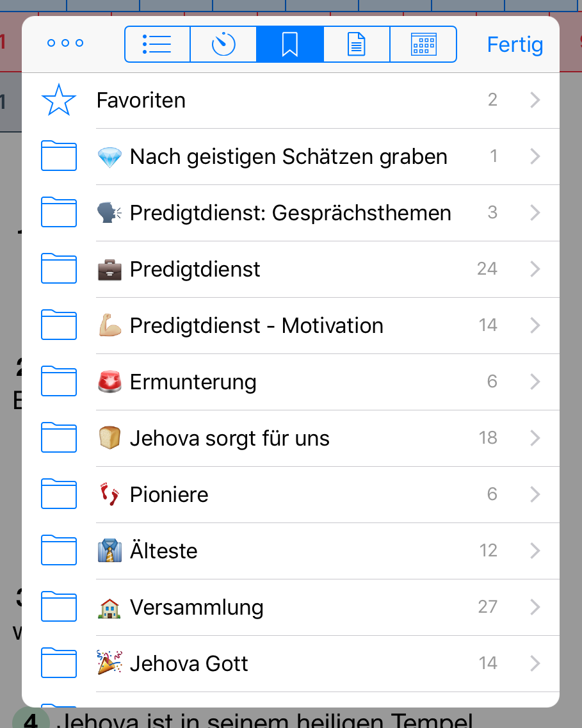Click the siren emoji next to Ermunterung

(x=109, y=382)
